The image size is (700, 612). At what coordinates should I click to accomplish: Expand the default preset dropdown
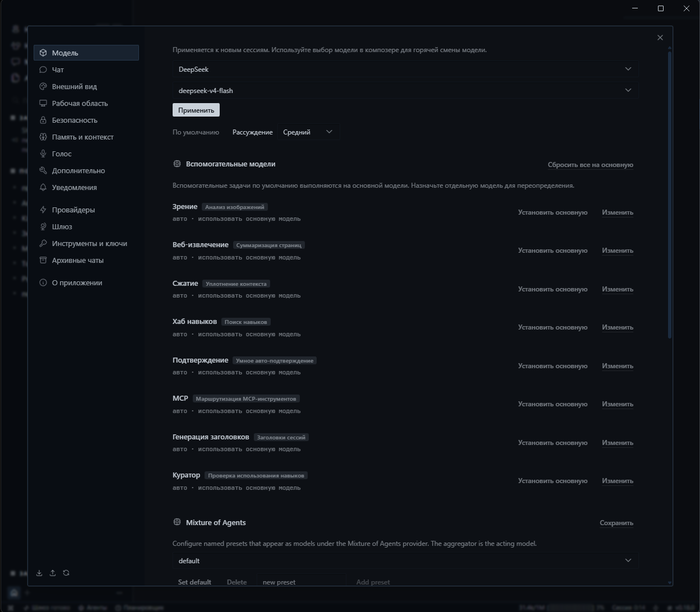coord(405,560)
